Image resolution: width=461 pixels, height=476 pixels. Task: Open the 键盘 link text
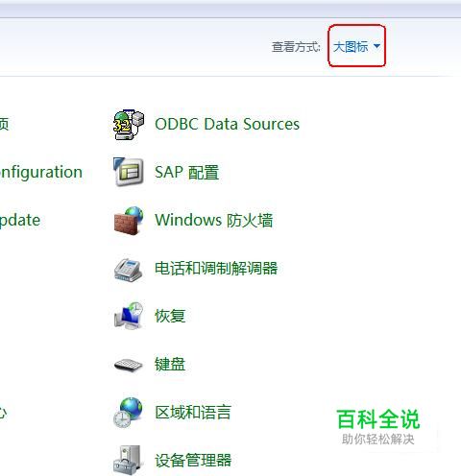coord(170,364)
